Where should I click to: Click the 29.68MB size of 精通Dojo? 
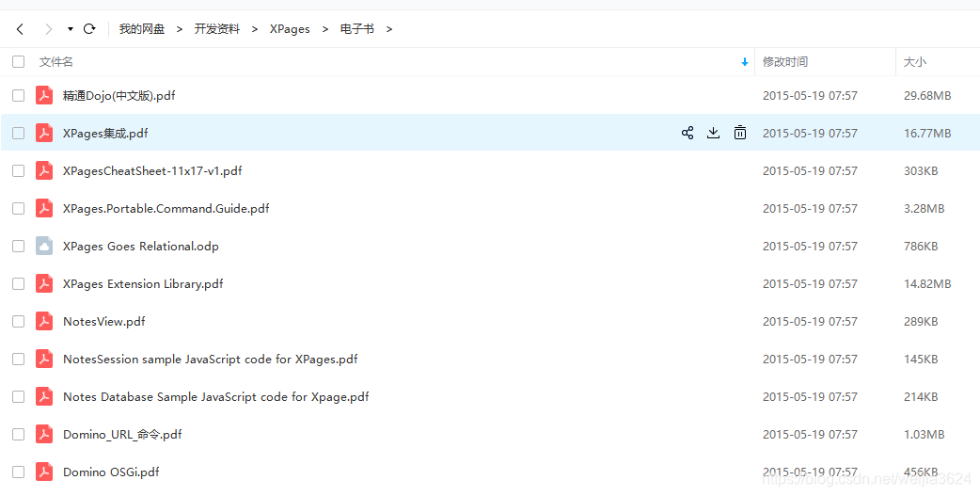coord(927,96)
